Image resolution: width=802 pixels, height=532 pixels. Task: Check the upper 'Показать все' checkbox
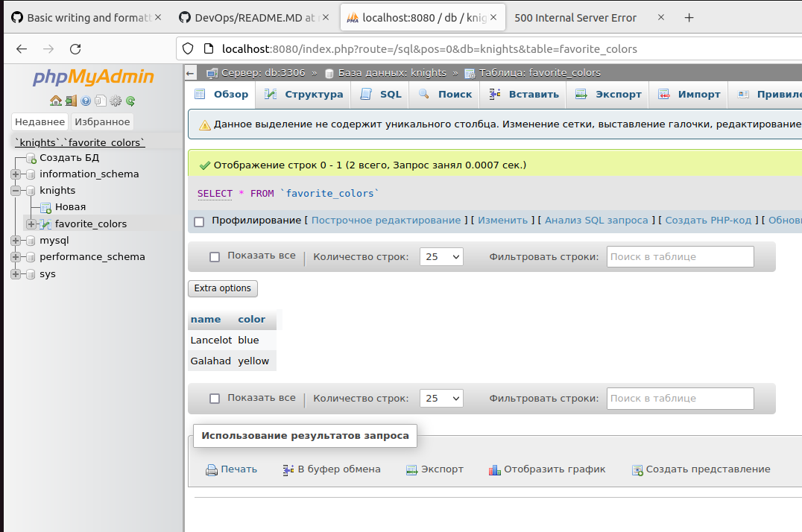pyautogui.click(x=215, y=256)
